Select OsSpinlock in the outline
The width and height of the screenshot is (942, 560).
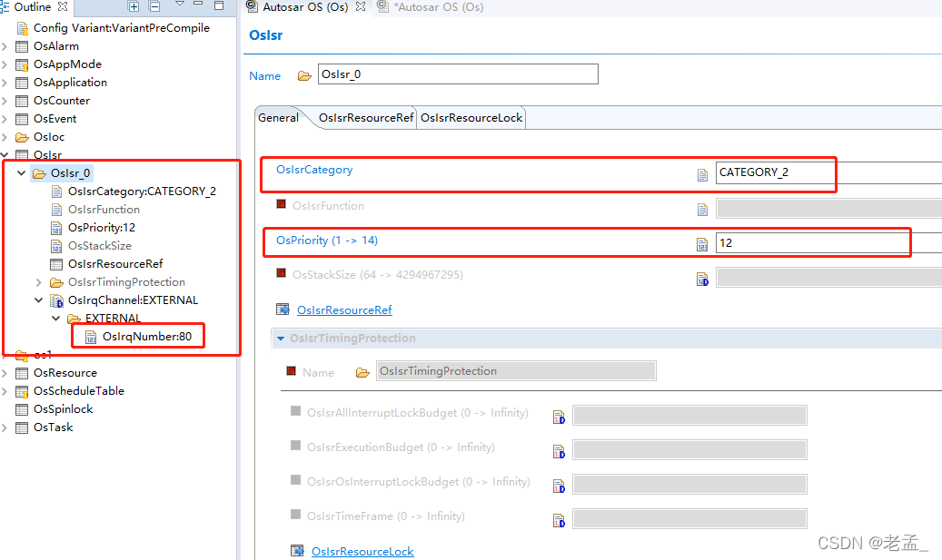(63, 408)
